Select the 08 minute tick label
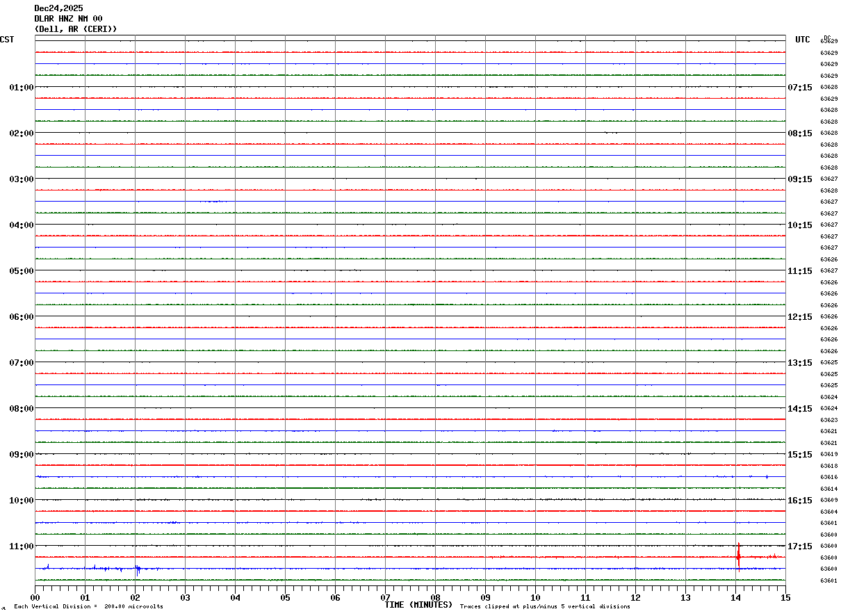The image size is (841, 616). point(435,598)
